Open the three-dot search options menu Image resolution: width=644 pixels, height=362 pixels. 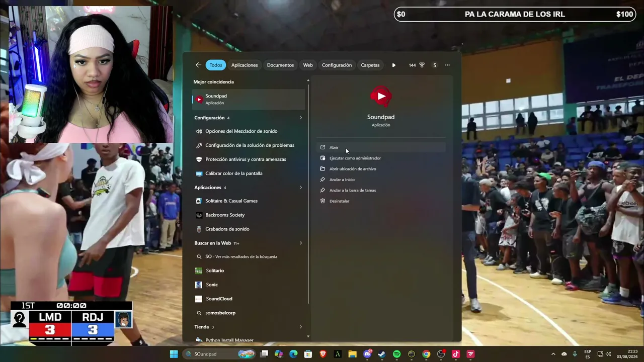(x=447, y=65)
